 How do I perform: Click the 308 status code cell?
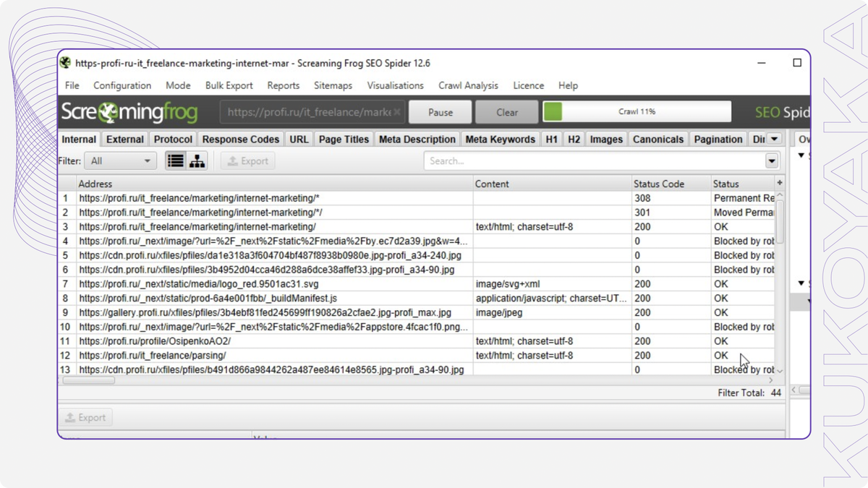[671, 198]
